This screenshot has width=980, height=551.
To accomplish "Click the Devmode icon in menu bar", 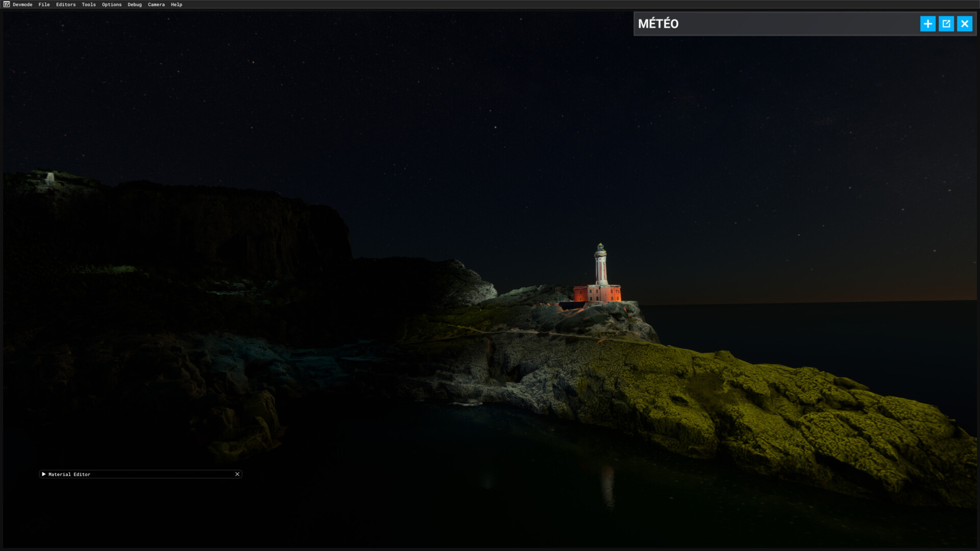I will 7,5.
